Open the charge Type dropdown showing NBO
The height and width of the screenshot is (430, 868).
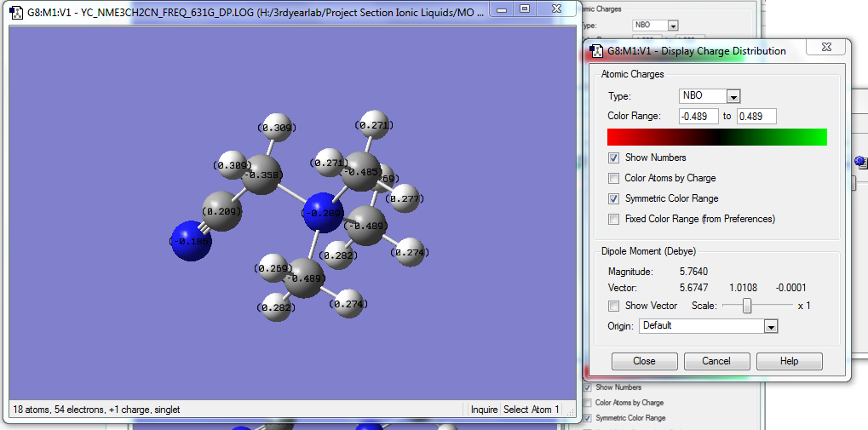(x=733, y=96)
